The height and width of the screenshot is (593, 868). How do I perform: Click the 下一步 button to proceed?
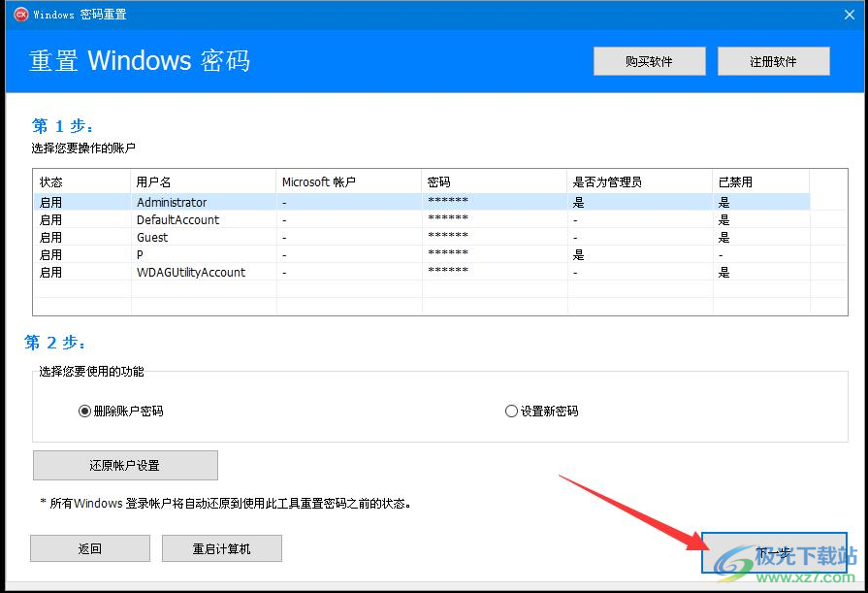point(773,548)
